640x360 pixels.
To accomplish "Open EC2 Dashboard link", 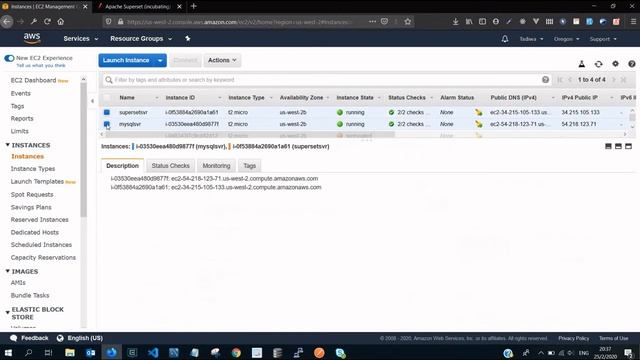I will tap(33, 80).
